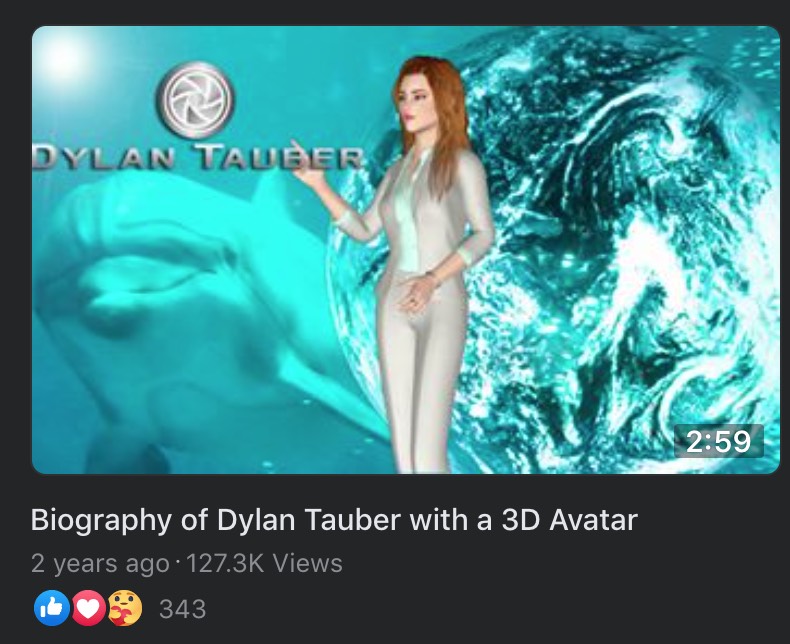Click the red heart Love reaction icon
This screenshot has width=790, height=644.
(89, 608)
